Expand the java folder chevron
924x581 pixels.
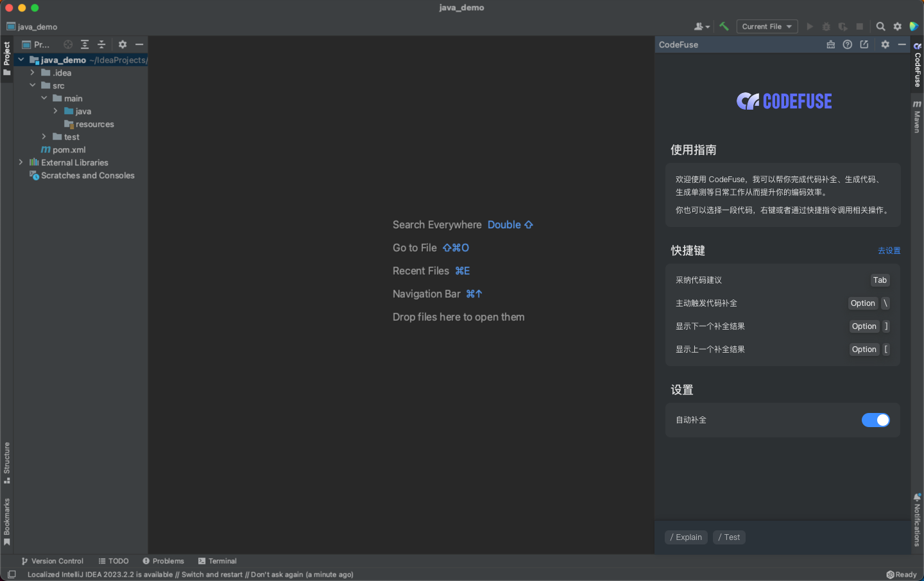(56, 111)
